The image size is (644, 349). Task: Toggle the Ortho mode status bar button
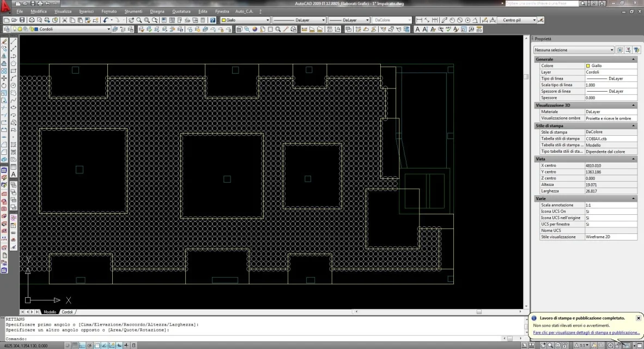pyautogui.click(x=82, y=346)
